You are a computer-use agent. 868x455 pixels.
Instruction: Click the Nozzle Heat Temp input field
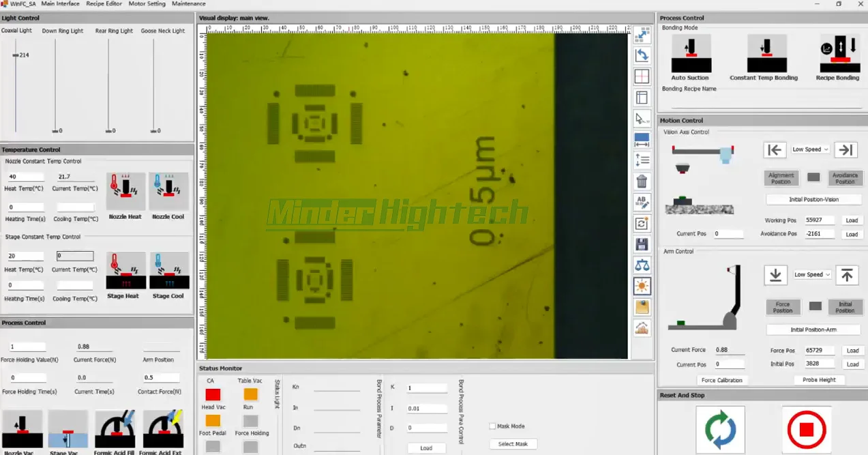point(25,177)
